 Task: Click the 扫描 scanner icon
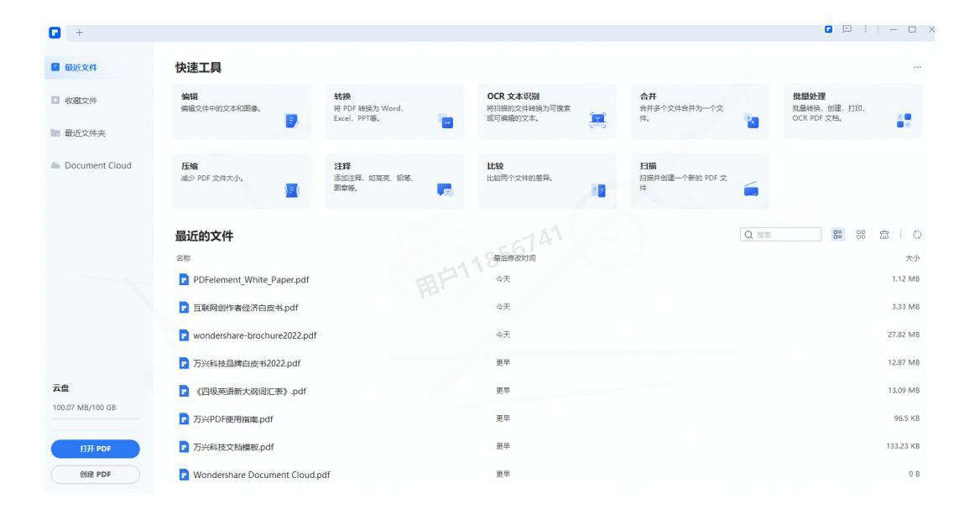tap(751, 189)
